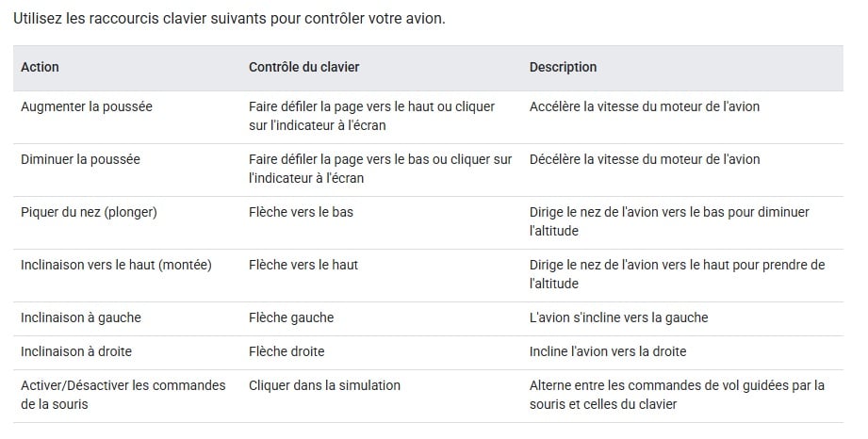The width and height of the screenshot is (868, 439).
Task: Select the Diminuer la poussée cell
Action: [80, 159]
